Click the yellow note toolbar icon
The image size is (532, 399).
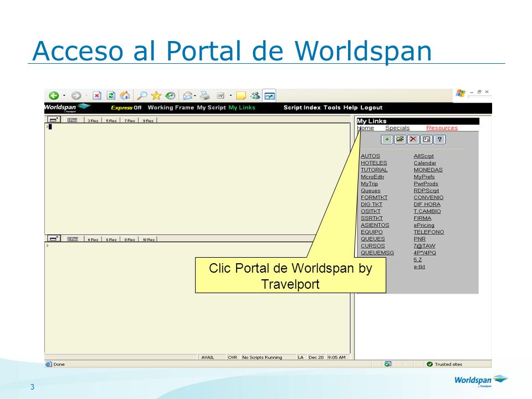point(241,96)
